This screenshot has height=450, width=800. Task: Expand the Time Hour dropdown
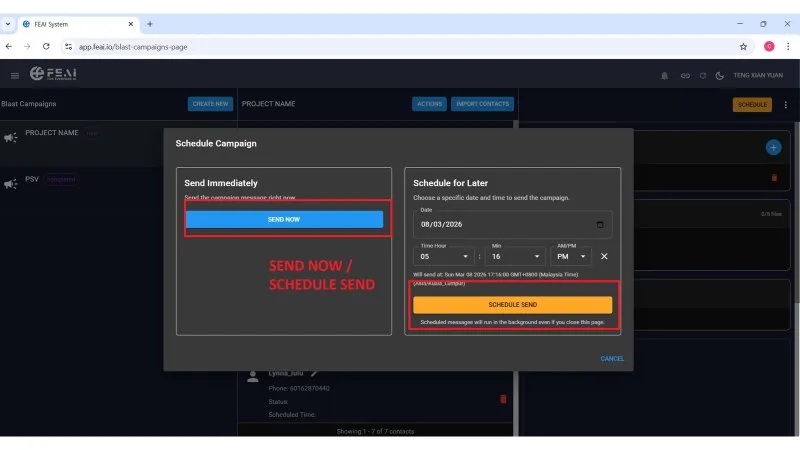(443, 256)
